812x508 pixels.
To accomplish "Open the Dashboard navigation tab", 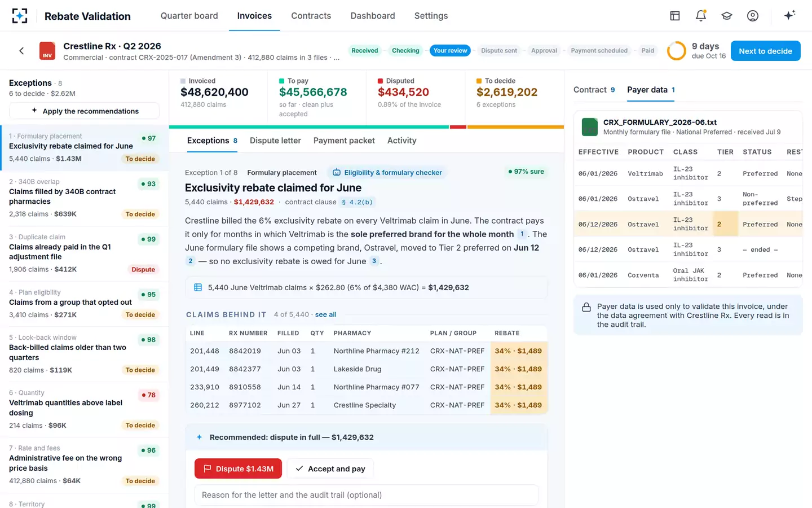I will click(373, 16).
